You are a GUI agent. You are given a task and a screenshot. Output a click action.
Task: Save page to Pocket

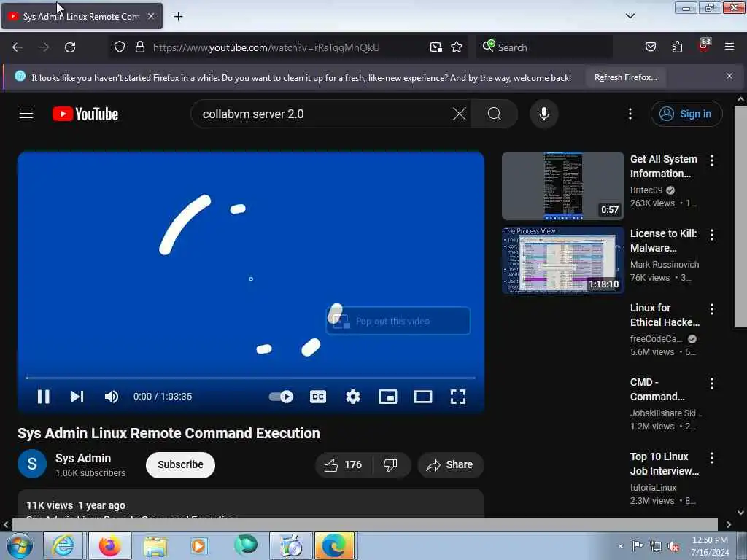(650, 47)
